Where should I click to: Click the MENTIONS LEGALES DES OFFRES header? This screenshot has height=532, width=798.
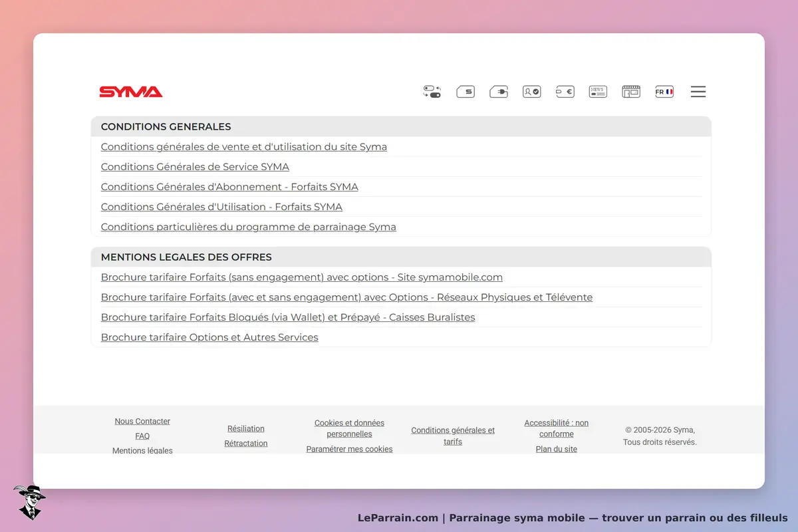[401, 257]
